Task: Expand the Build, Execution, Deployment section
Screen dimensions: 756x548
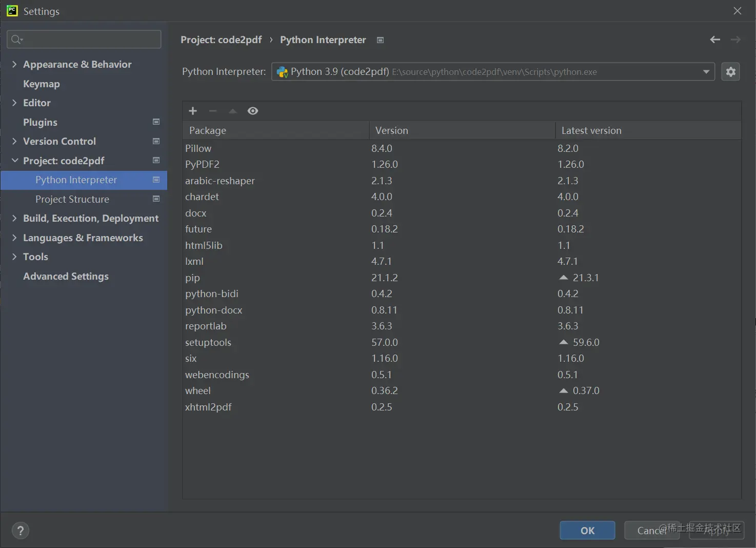Action: pyautogui.click(x=14, y=218)
